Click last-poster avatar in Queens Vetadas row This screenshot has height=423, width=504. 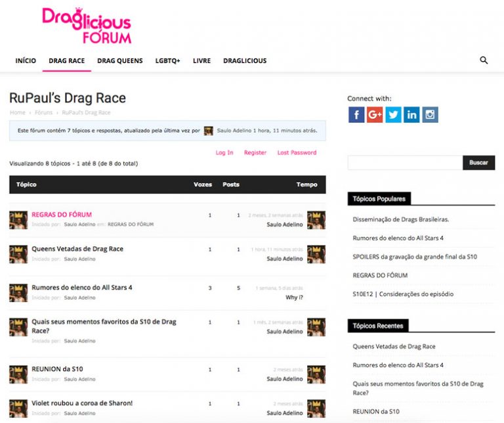(316, 254)
